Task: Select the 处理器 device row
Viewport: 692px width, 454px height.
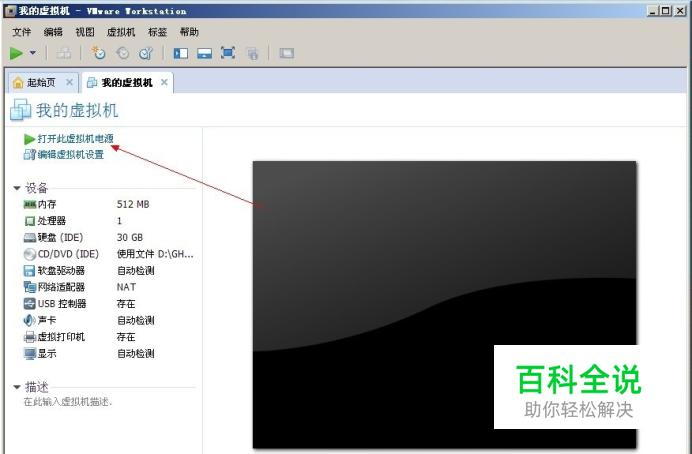Action: coord(108,221)
